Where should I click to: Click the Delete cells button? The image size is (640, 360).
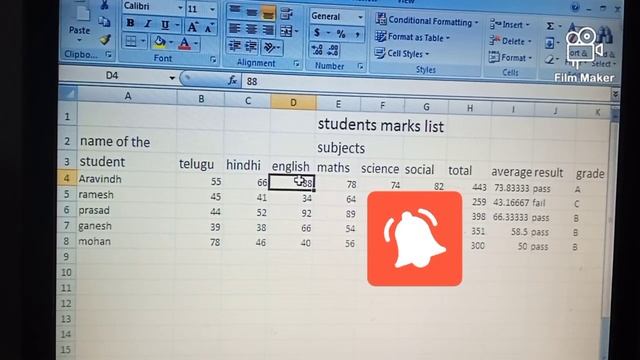(x=510, y=41)
